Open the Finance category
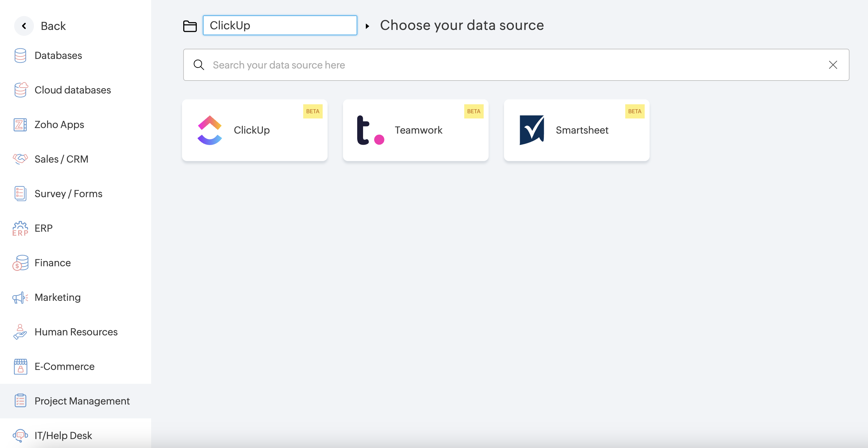The height and width of the screenshot is (448, 868). click(52, 263)
